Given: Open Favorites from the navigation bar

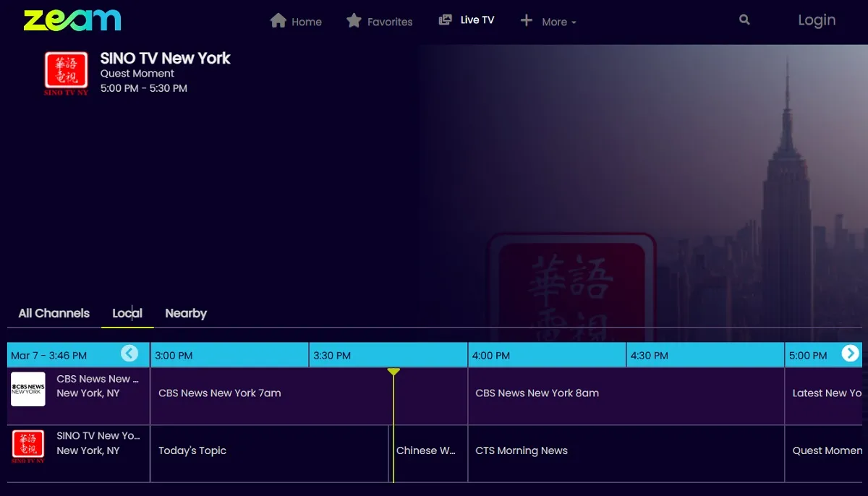Looking at the screenshot, I should (379, 22).
